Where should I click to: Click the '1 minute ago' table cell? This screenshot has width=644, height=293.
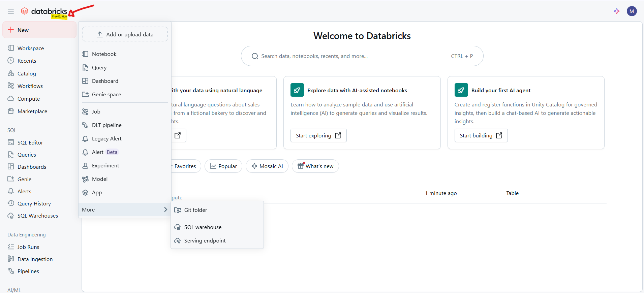pyautogui.click(x=441, y=193)
